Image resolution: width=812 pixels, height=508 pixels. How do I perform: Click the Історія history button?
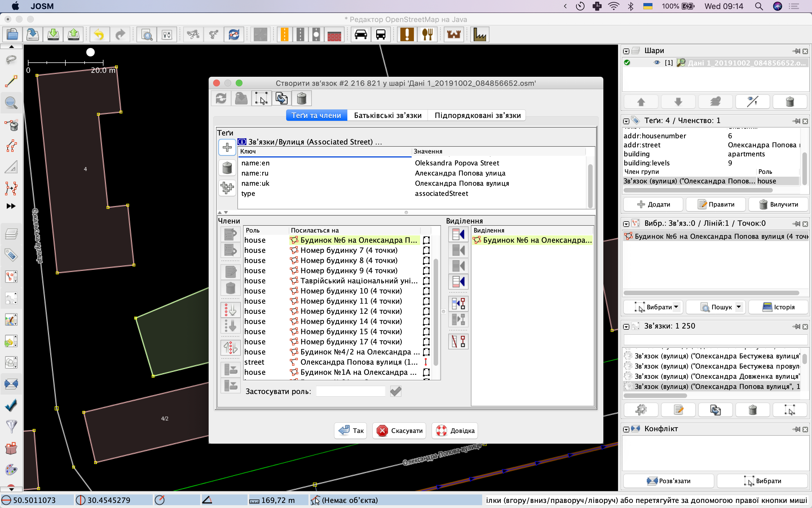click(778, 307)
